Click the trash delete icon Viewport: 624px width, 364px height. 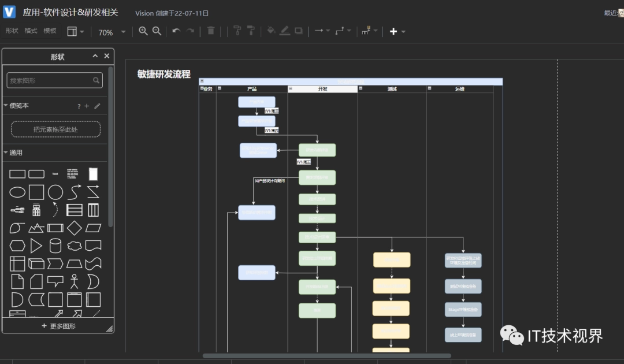[211, 31]
